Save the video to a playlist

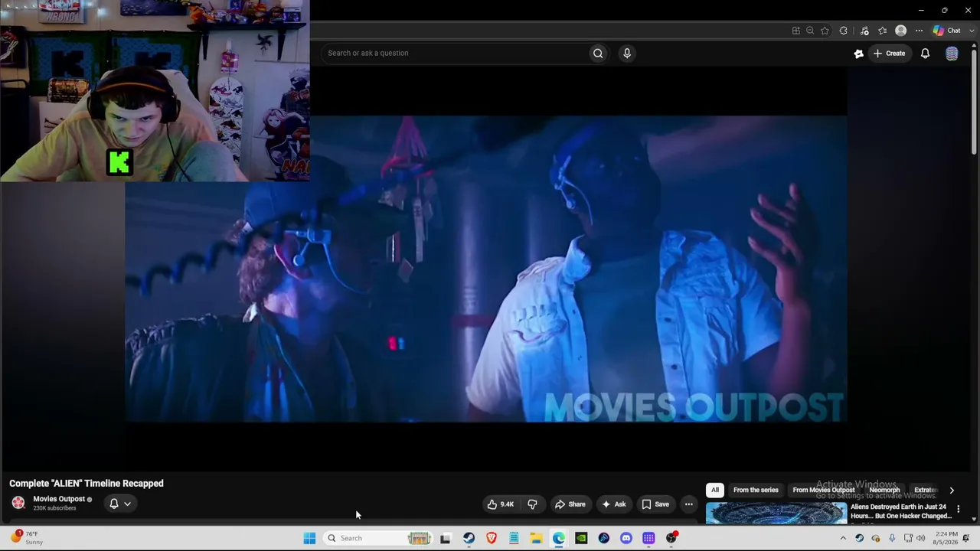pos(655,504)
